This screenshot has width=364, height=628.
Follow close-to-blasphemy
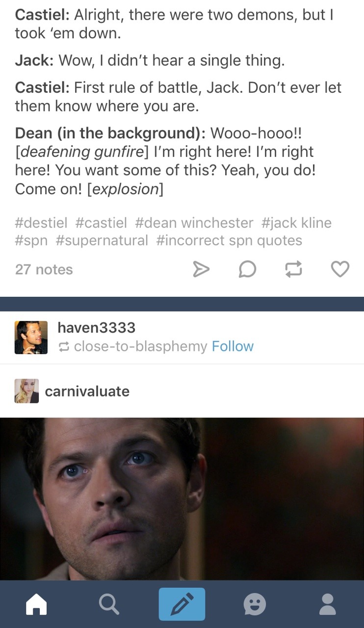click(233, 346)
